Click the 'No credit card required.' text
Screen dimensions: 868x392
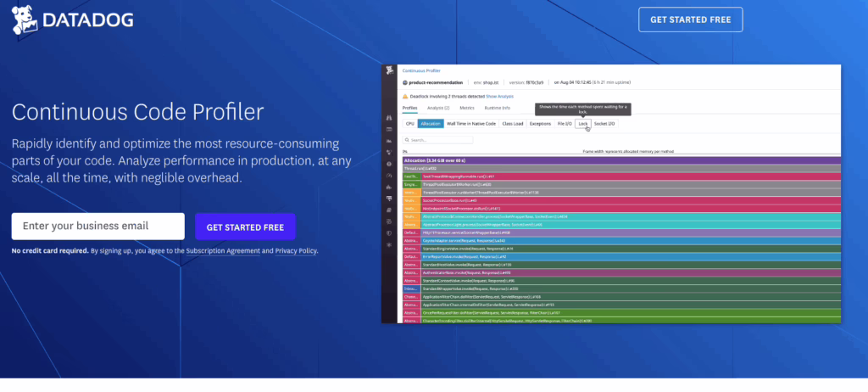point(50,250)
